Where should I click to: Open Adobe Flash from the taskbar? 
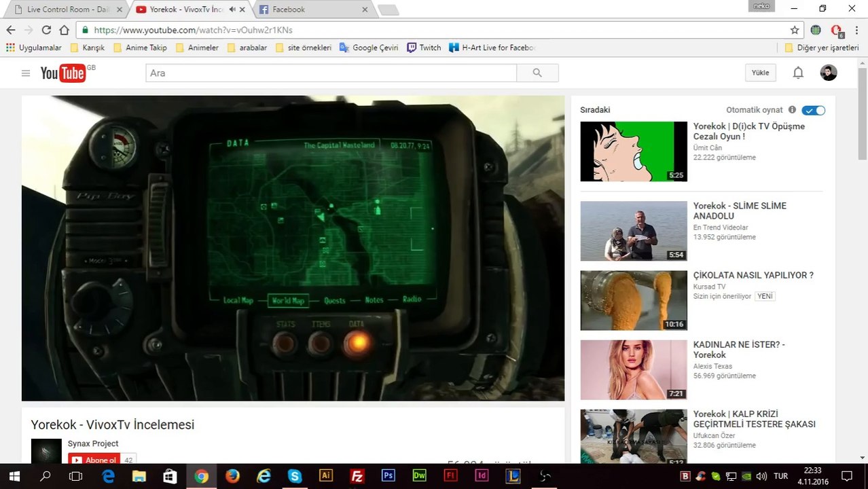pyautogui.click(x=451, y=476)
